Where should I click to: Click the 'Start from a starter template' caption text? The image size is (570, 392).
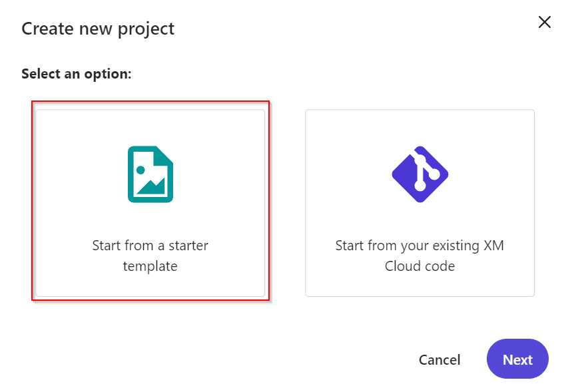click(x=150, y=256)
